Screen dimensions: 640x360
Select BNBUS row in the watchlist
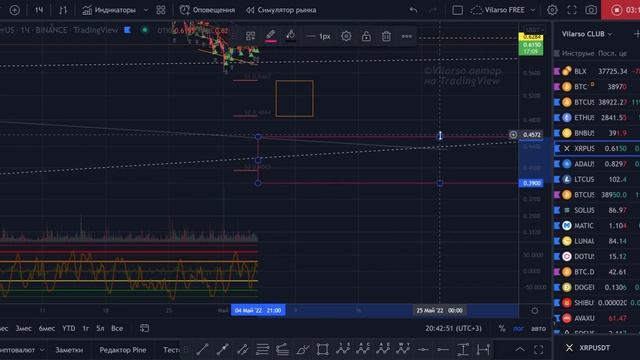(597, 133)
